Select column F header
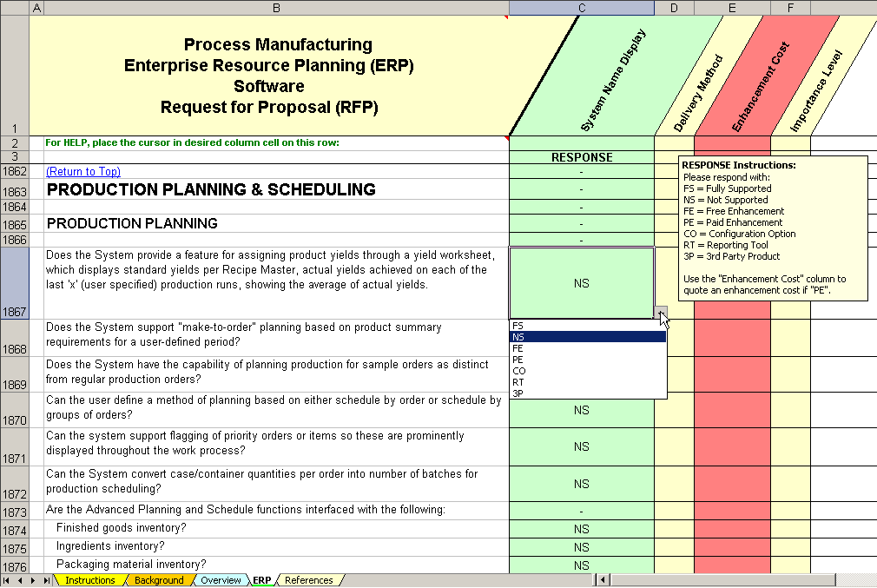The width and height of the screenshot is (877, 588). (x=790, y=8)
